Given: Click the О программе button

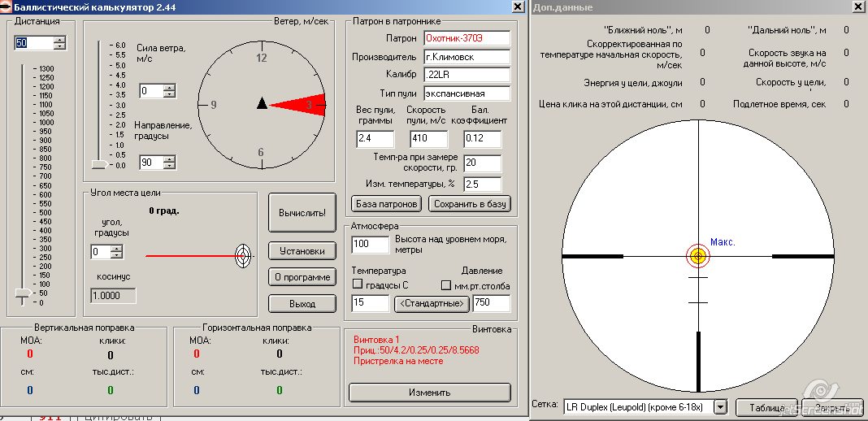Looking at the screenshot, I should coord(302,277).
